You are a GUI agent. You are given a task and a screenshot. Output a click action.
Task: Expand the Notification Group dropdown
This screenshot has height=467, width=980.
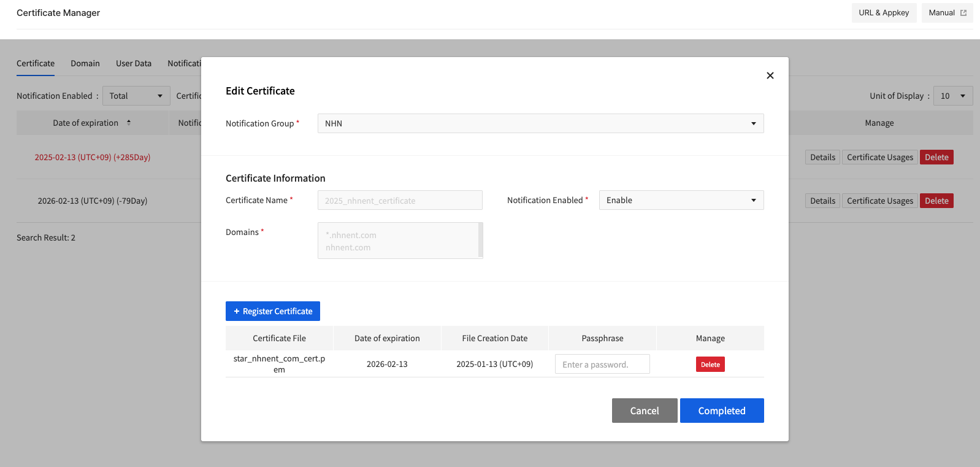pyautogui.click(x=540, y=123)
